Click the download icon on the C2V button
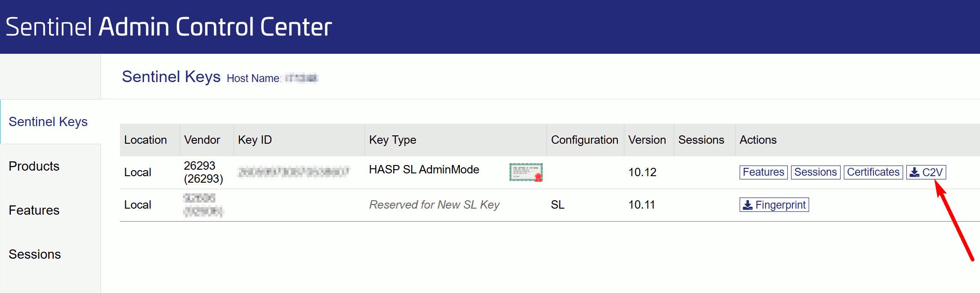 tap(914, 172)
